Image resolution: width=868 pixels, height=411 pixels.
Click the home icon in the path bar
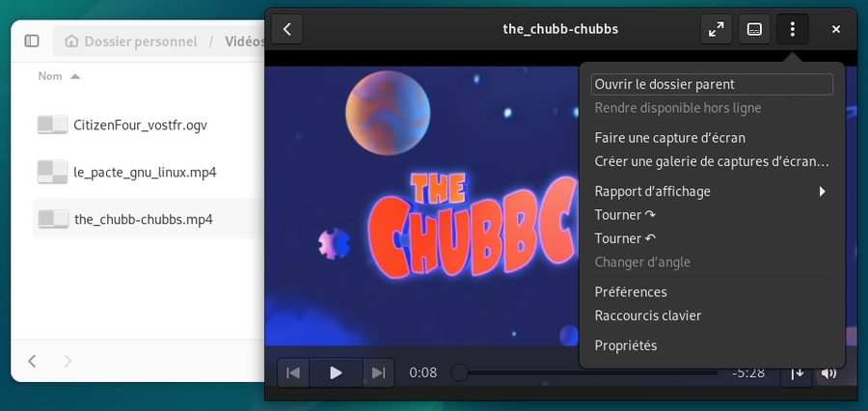(71, 41)
